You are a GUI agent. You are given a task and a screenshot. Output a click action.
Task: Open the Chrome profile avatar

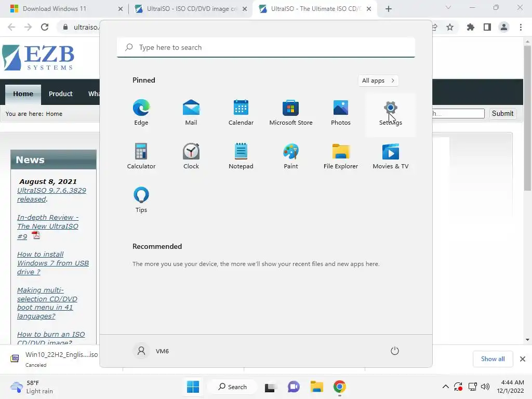coord(504,27)
